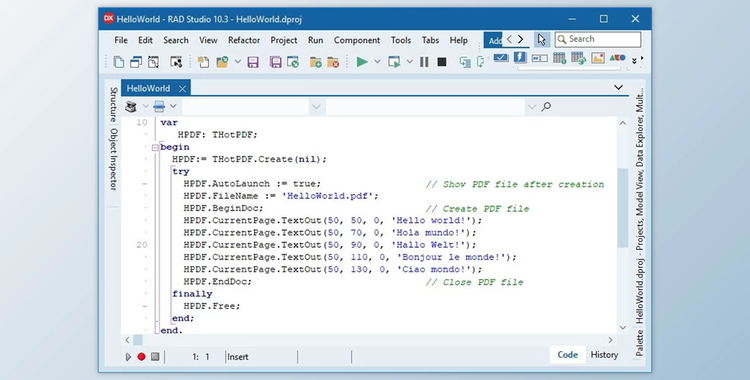Image resolution: width=750 pixels, height=380 pixels.
Task: Click the Open folder icon
Action: (222, 62)
